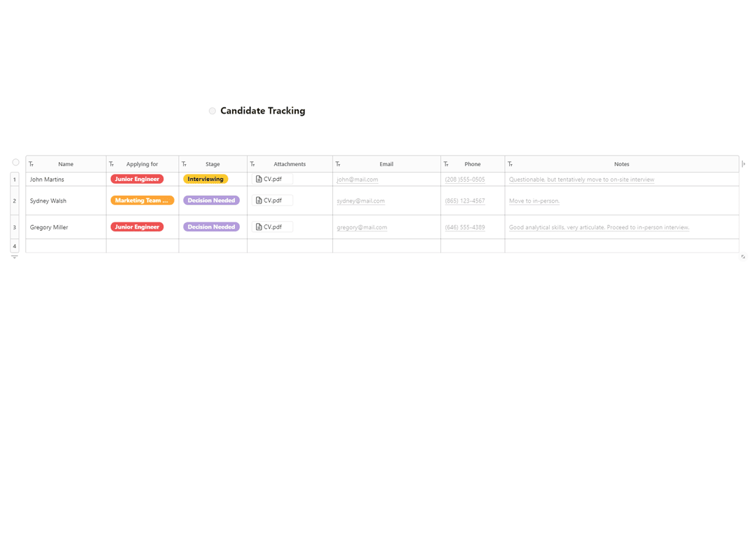This screenshot has width=756, height=533.
Task: Change Sydney Walsh's Marketing Team role tag
Action: (142, 201)
